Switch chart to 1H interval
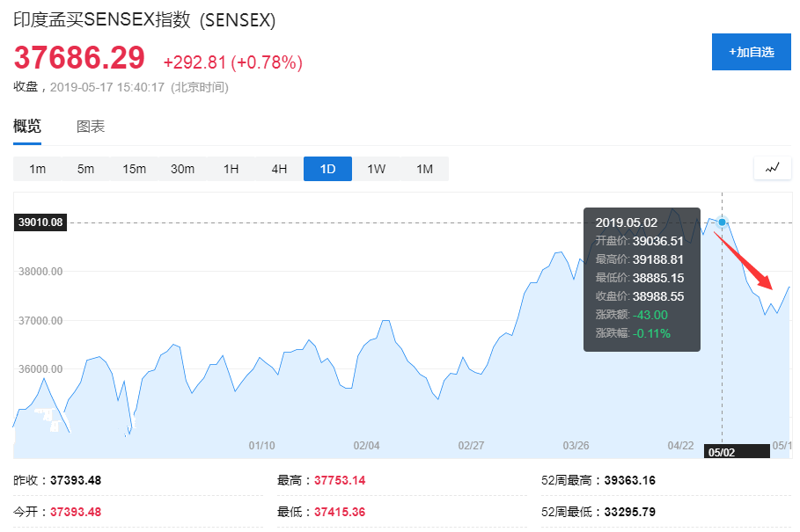The height and width of the screenshot is (532, 800). click(x=231, y=169)
